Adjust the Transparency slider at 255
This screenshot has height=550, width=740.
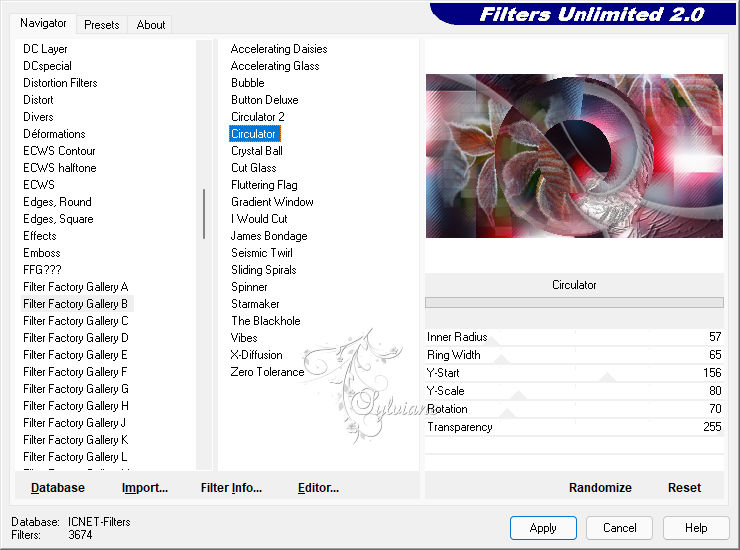(574, 427)
